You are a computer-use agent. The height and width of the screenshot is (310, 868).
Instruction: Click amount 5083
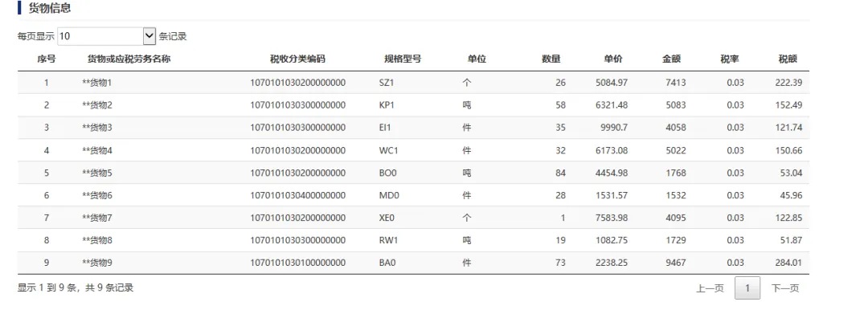676,105
